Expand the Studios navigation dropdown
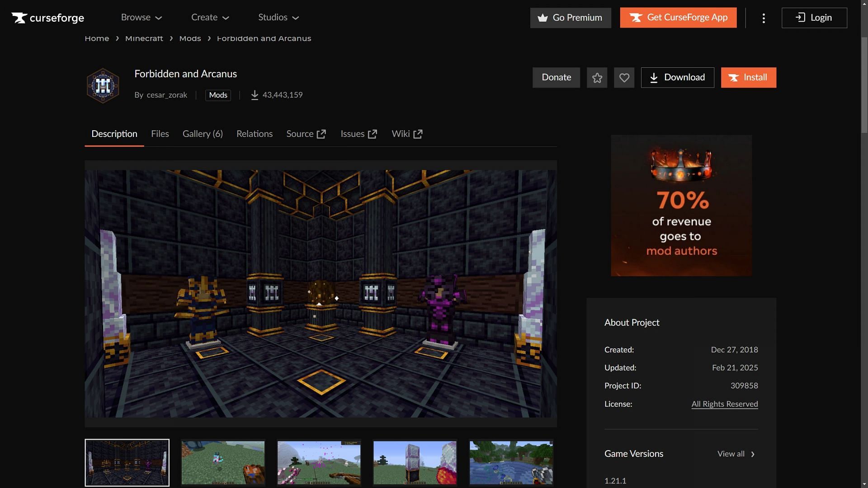868x488 pixels. click(279, 18)
